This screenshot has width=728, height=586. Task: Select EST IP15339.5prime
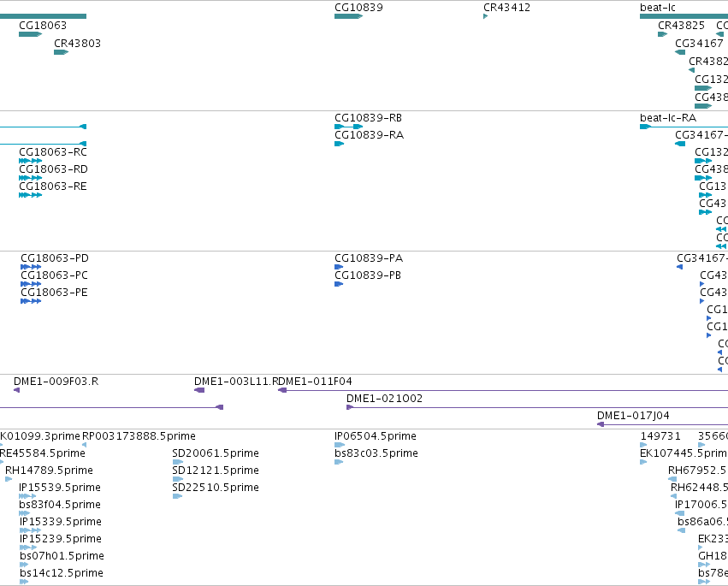[61, 522]
